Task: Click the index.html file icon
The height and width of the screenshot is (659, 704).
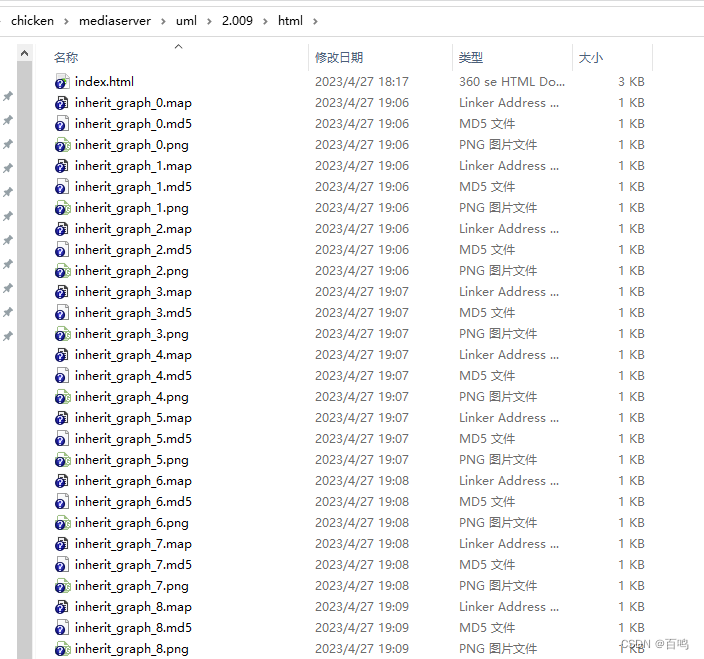Action: coord(62,82)
